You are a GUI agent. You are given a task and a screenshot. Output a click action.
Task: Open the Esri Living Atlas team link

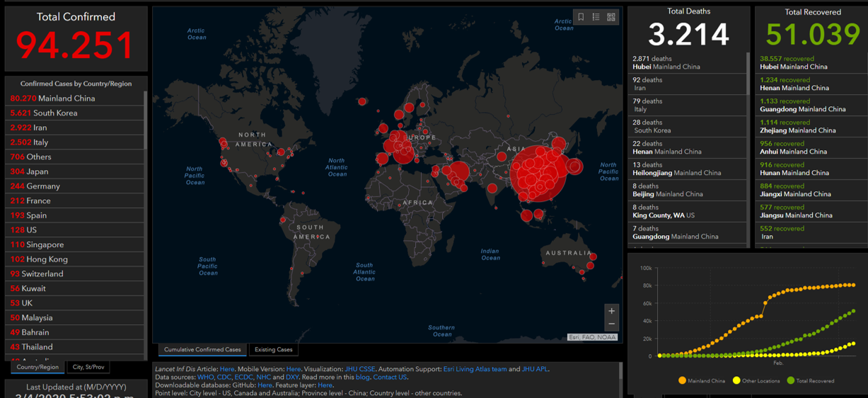click(475, 369)
